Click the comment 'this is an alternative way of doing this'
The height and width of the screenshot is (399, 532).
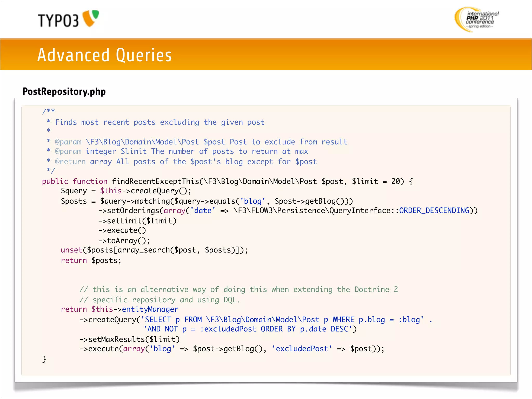(239, 289)
